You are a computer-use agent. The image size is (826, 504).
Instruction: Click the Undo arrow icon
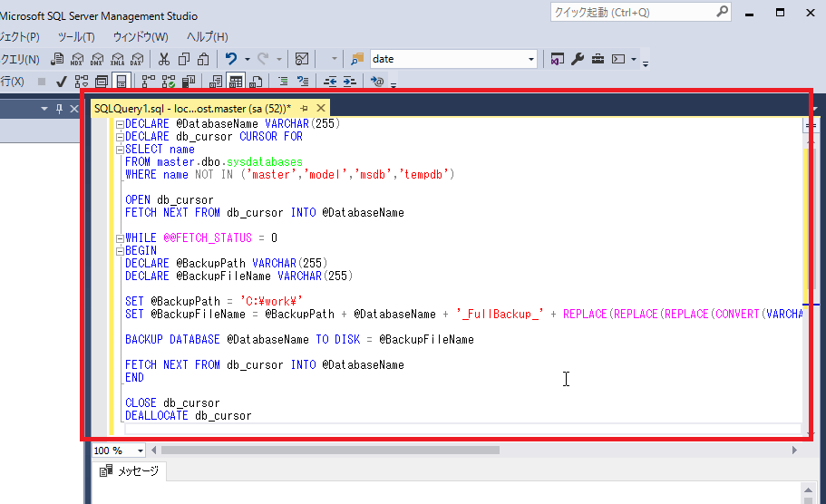231,59
